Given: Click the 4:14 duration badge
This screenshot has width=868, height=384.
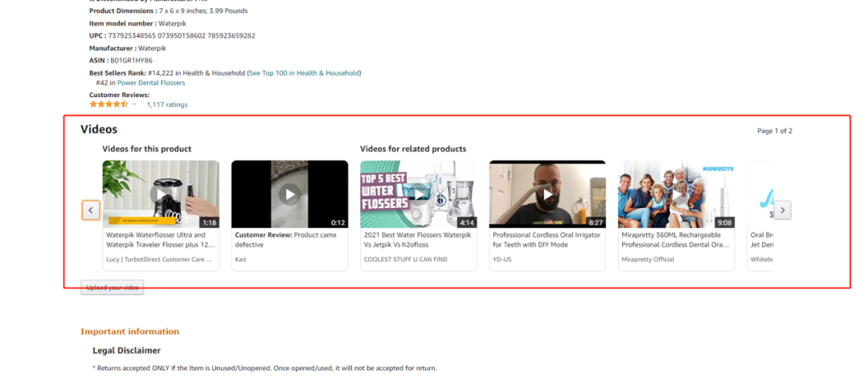Looking at the screenshot, I should [x=467, y=223].
